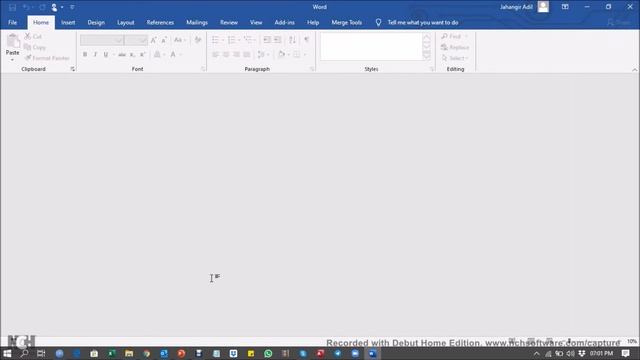This screenshot has width=640, height=360.
Task: Open the File tab
Action: pos(13,22)
